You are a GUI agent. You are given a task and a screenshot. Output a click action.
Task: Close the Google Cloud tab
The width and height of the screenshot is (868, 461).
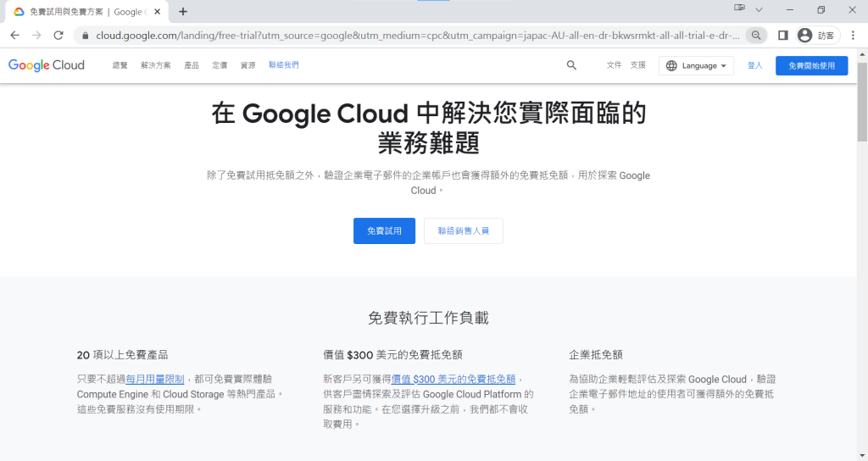(x=157, y=12)
